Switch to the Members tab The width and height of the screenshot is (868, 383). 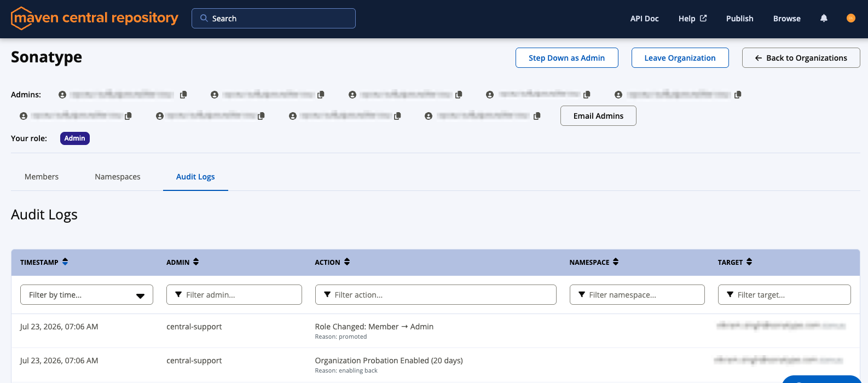pos(42,177)
